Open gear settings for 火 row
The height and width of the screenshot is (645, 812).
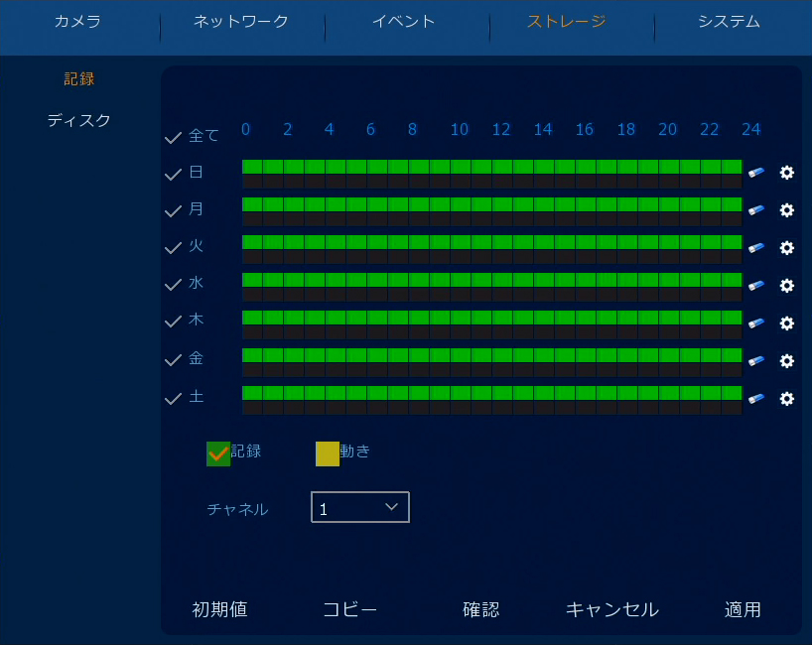click(x=786, y=248)
